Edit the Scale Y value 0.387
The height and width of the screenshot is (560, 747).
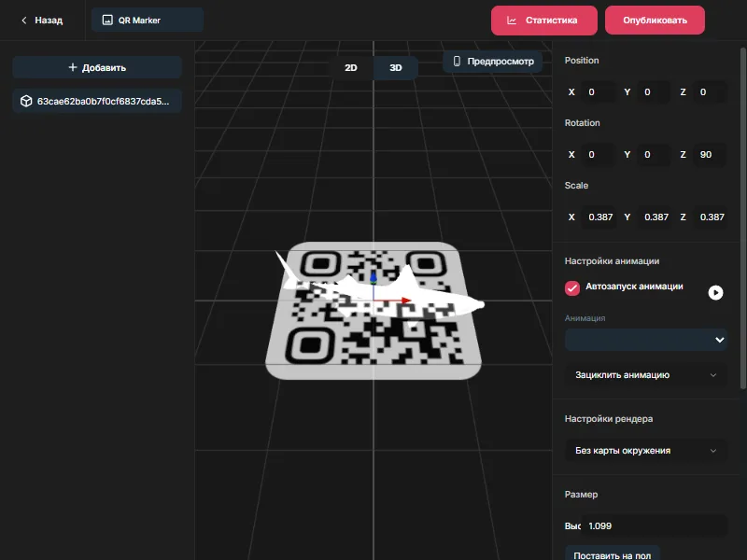655,217
